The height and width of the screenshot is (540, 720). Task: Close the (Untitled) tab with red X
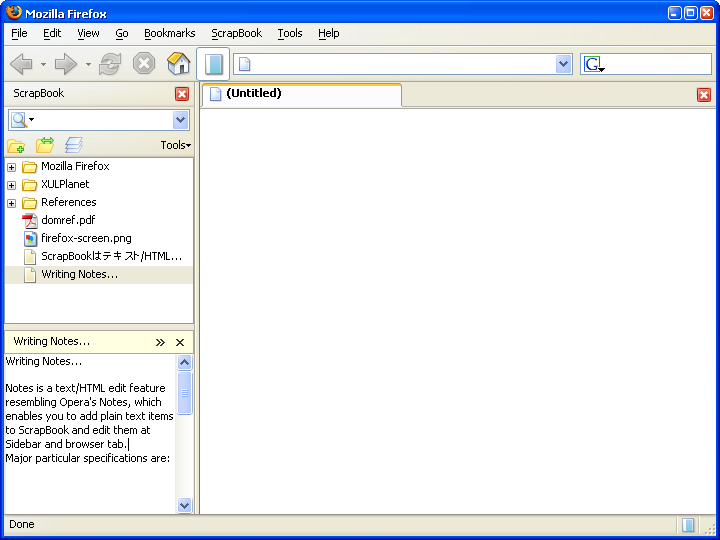point(704,95)
